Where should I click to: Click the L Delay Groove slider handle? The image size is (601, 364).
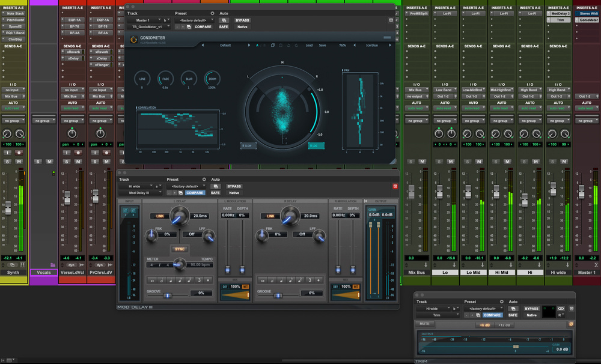pyautogui.click(x=168, y=295)
